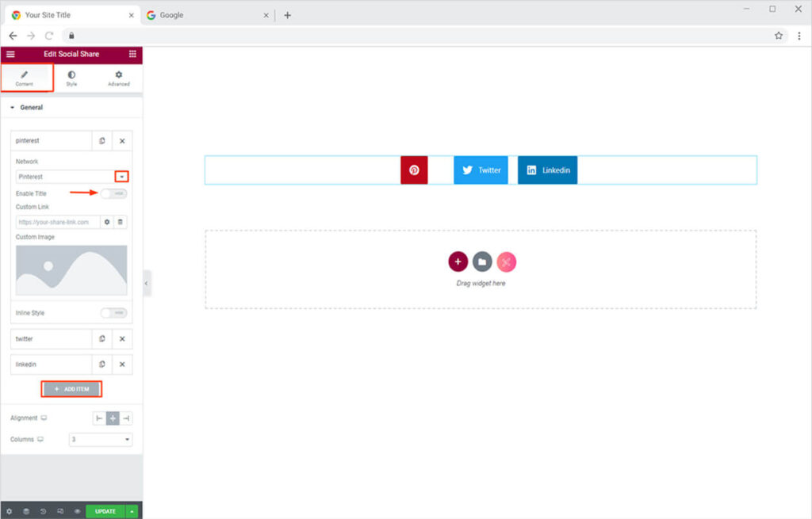Click the dynamic tags gear in Custom Link
Screen dimensions: 812x519
click(107, 222)
